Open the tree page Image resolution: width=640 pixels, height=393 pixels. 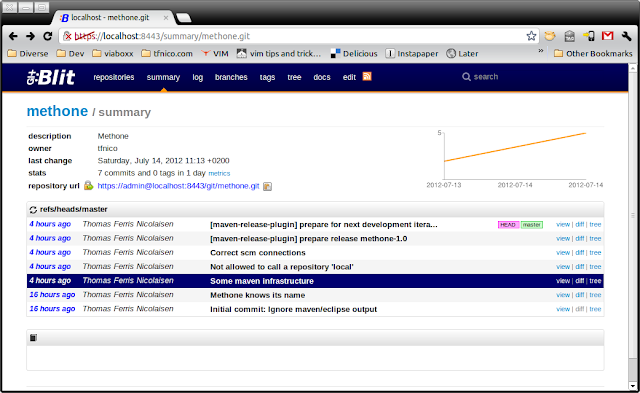(x=294, y=77)
